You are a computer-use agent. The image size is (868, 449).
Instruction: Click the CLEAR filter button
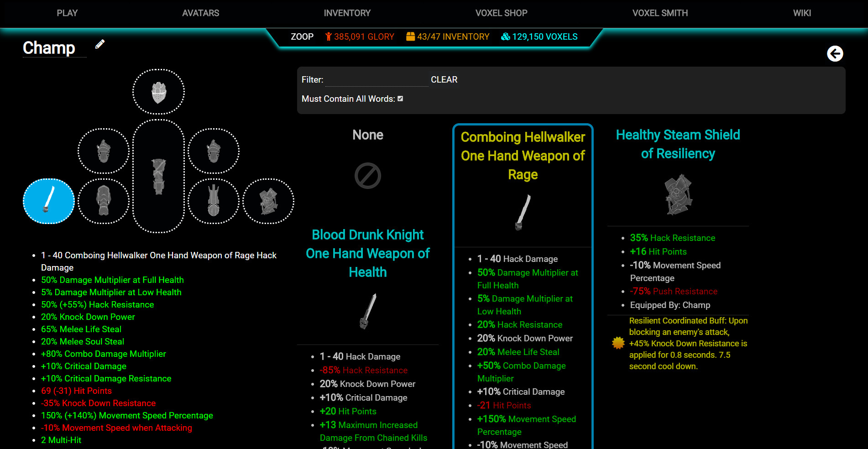pyautogui.click(x=444, y=79)
